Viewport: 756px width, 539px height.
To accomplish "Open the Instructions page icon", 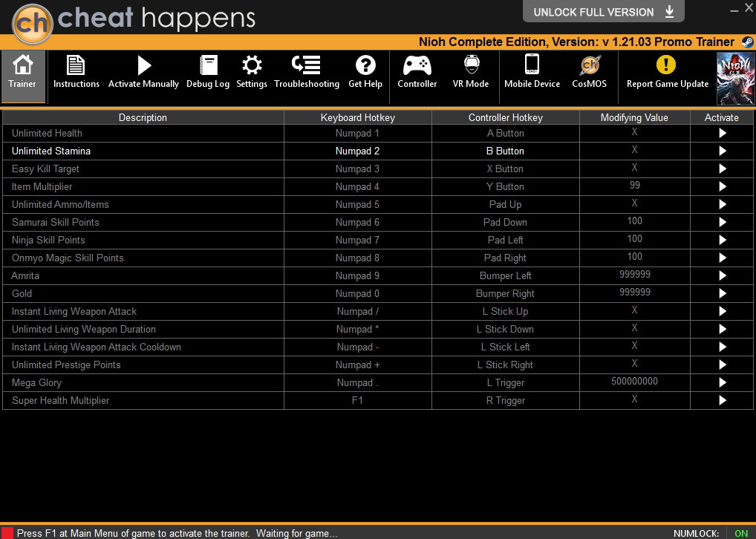I will 76,65.
